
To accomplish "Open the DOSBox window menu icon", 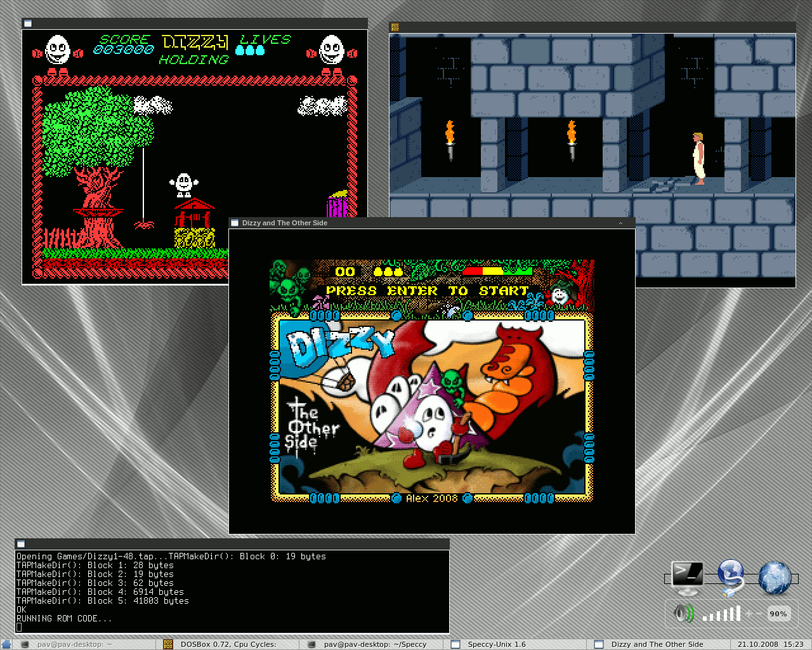I will pyautogui.click(x=395, y=27).
